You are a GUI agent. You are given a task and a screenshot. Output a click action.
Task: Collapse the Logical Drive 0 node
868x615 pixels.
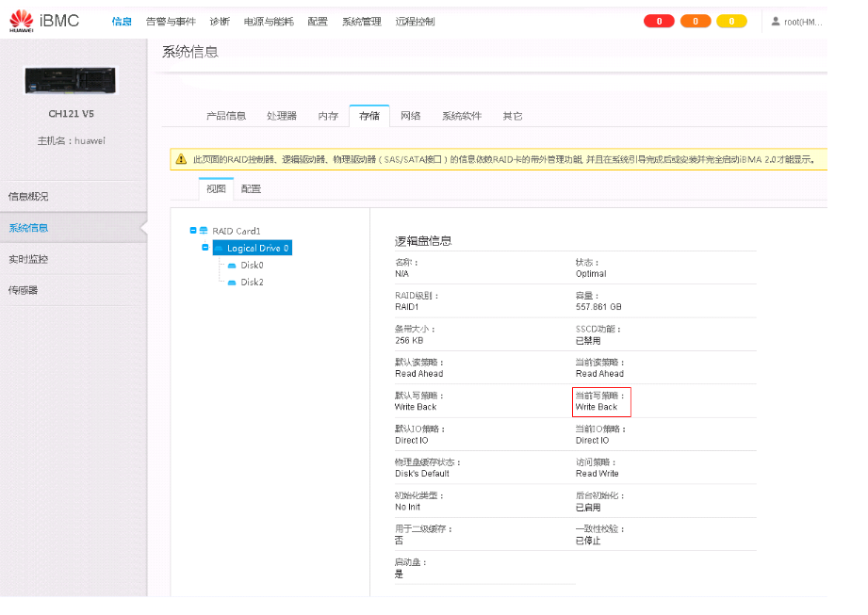(205, 248)
